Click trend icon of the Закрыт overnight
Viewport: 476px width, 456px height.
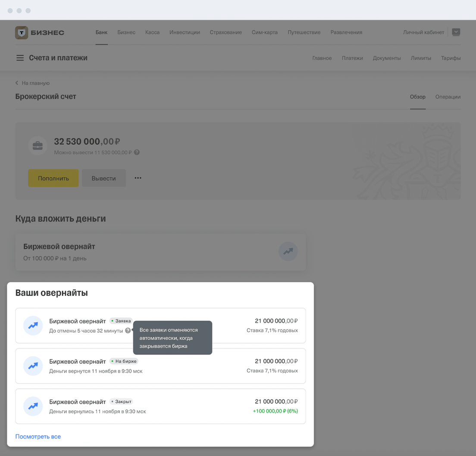tap(33, 406)
